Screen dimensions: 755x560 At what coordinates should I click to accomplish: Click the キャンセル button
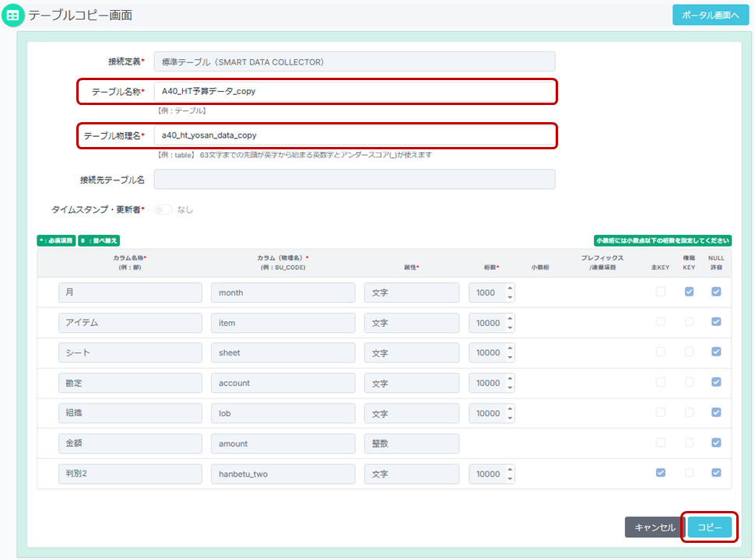(655, 527)
